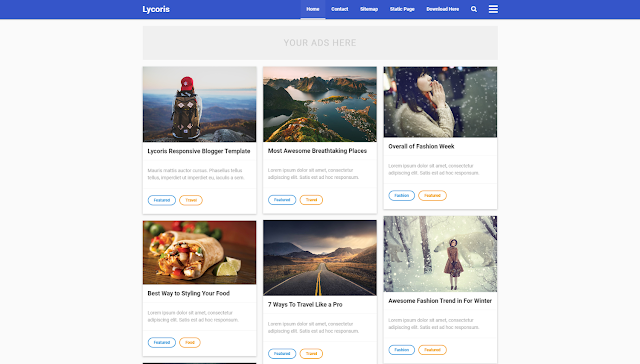The width and height of the screenshot is (640, 364).
Task: Click the Your Ads Here banner
Action: pos(320,43)
